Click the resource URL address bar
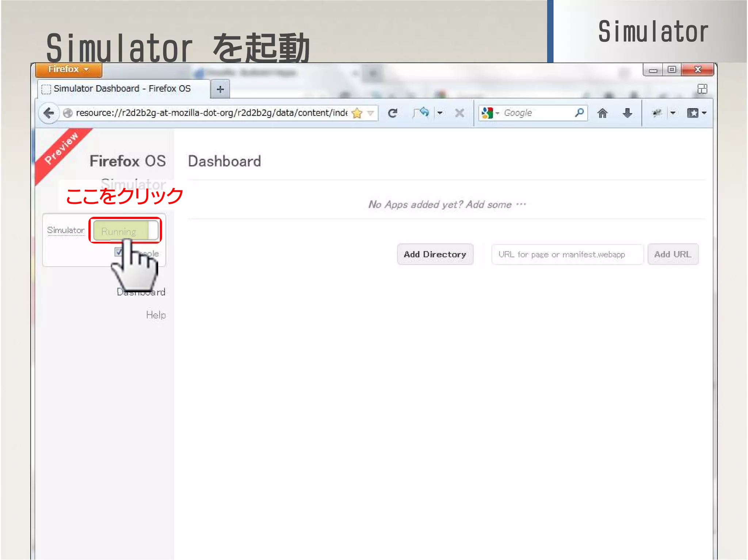This screenshot has width=748, height=560. [x=211, y=113]
